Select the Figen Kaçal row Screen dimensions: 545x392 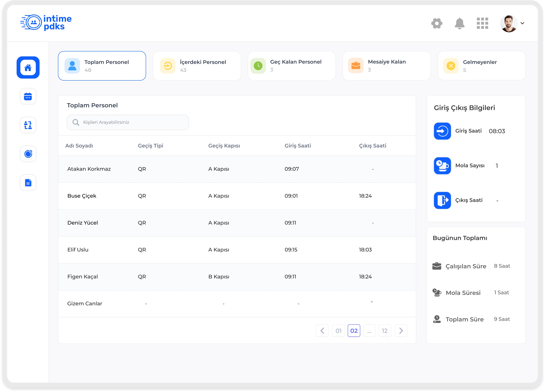[237, 277]
